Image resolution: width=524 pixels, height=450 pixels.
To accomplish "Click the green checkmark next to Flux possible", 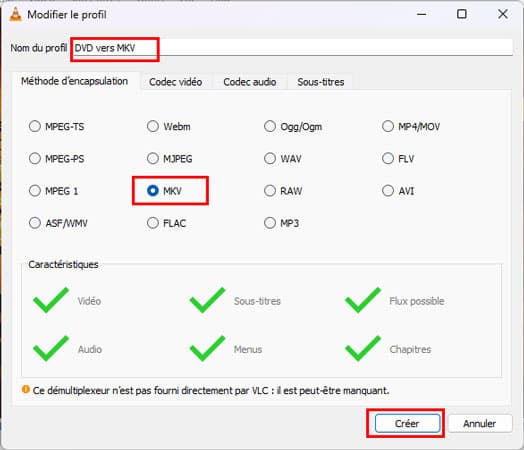I will 363,300.
